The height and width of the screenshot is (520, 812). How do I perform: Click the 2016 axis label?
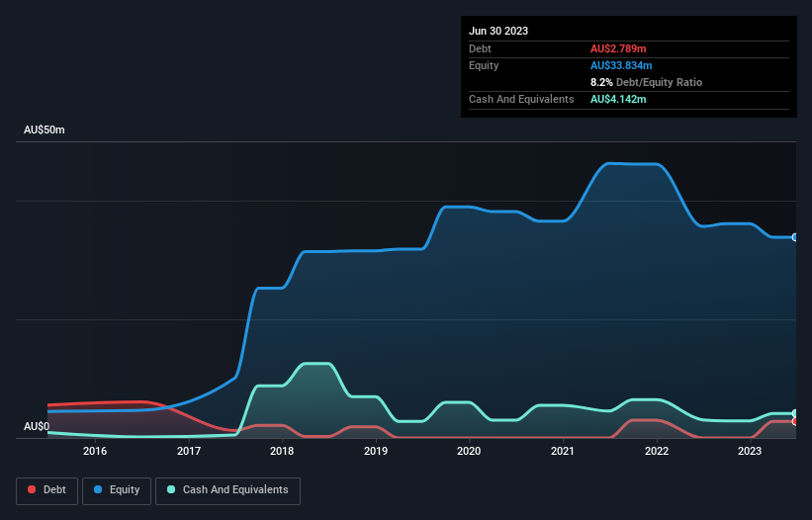click(95, 451)
